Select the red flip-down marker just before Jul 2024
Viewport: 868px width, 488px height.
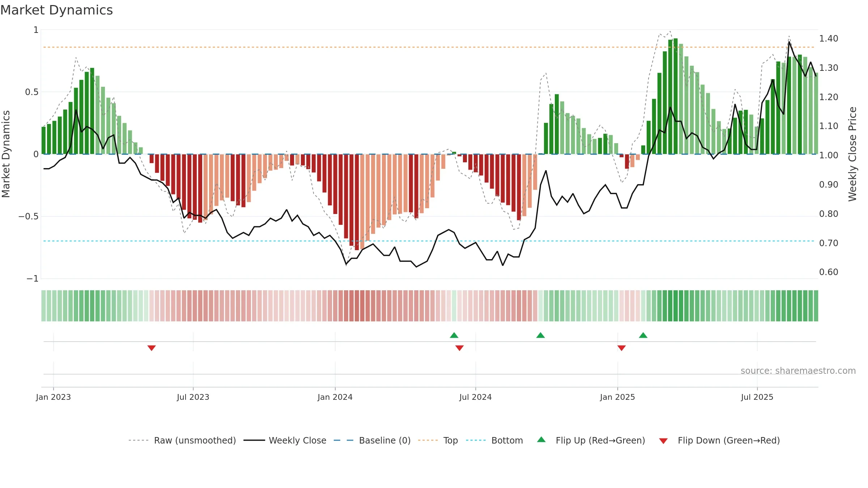(x=460, y=348)
